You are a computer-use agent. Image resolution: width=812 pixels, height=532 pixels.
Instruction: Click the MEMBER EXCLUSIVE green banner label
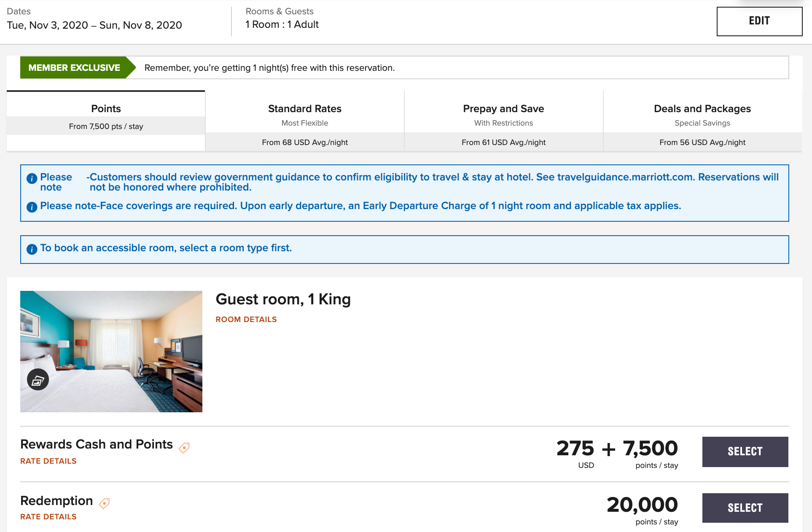(x=74, y=68)
